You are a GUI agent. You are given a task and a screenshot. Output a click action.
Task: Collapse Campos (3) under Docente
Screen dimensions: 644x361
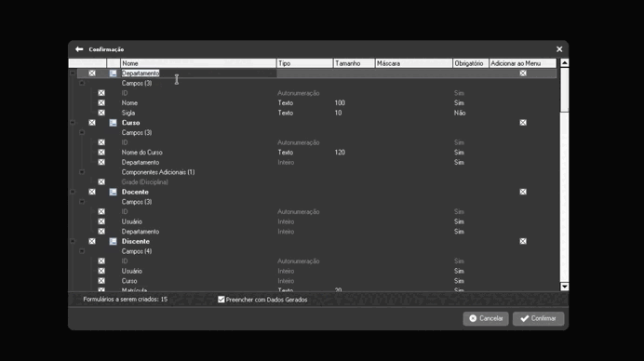click(82, 202)
